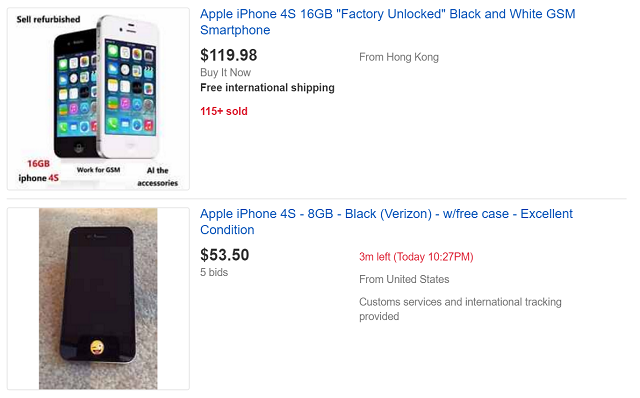
Task: Click the black iPhone on carpet thumbnail
Action: coord(98,298)
